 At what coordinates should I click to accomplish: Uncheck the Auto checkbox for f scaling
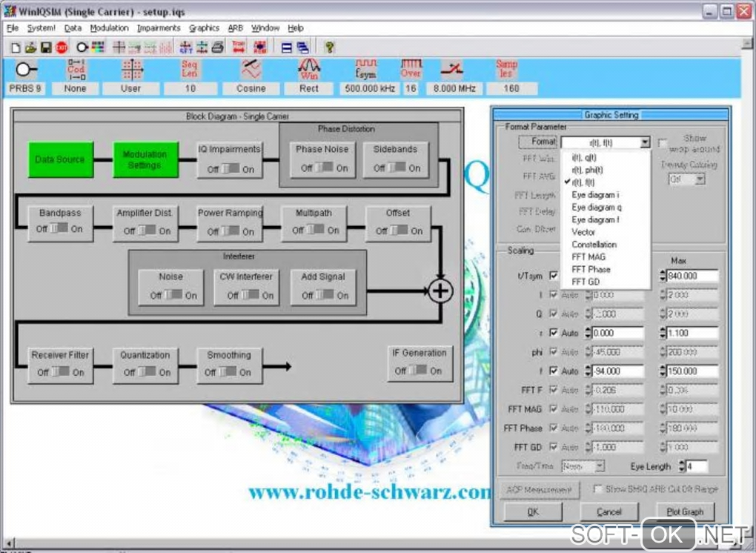(x=554, y=371)
